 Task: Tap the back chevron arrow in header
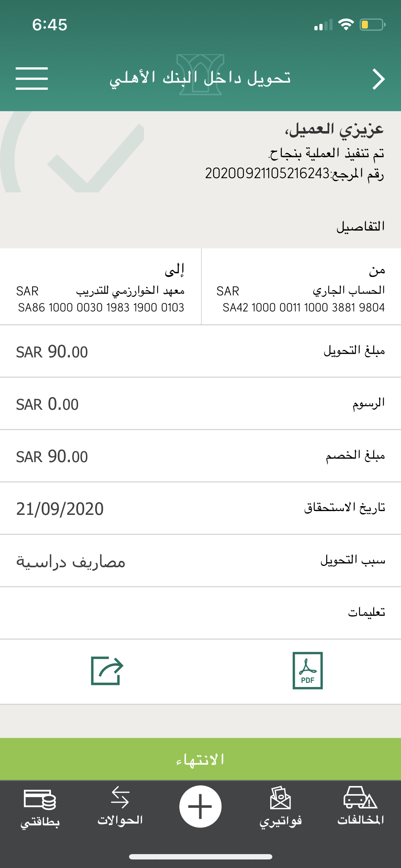pyautogui.click(x=378, y=79)
